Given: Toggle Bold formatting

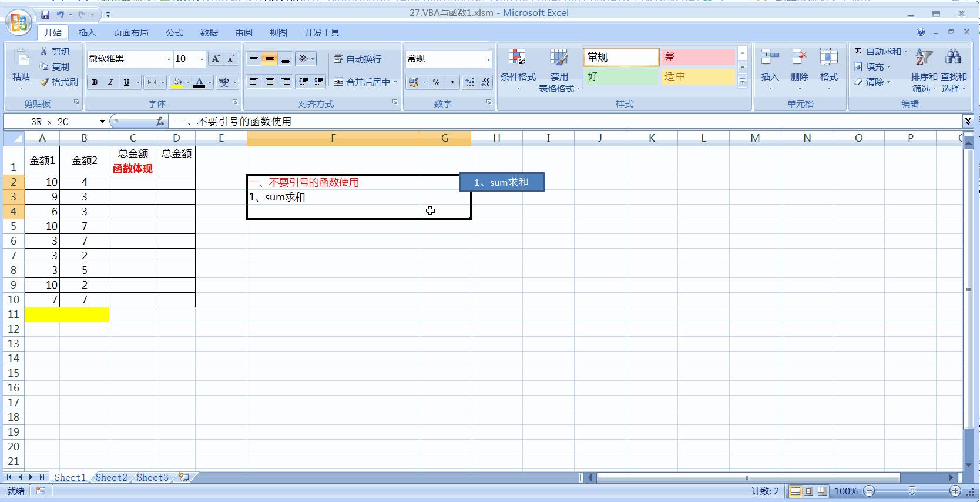Looking at the screenshot, I should (x=95, y=82).
